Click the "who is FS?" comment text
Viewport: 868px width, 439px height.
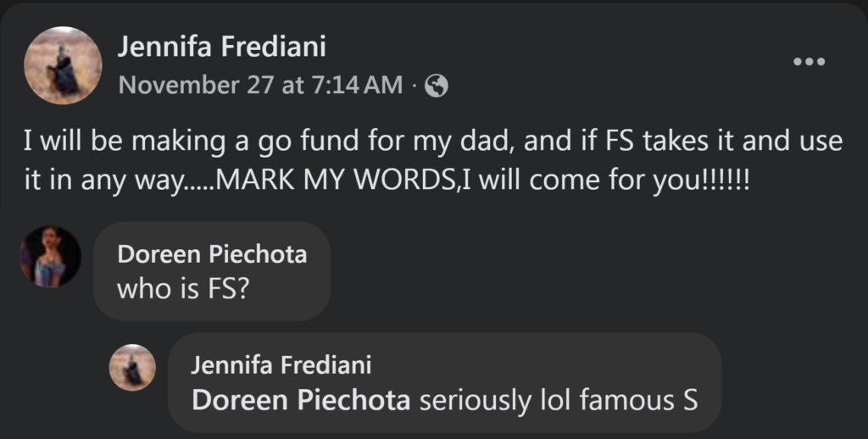(182, 289)
